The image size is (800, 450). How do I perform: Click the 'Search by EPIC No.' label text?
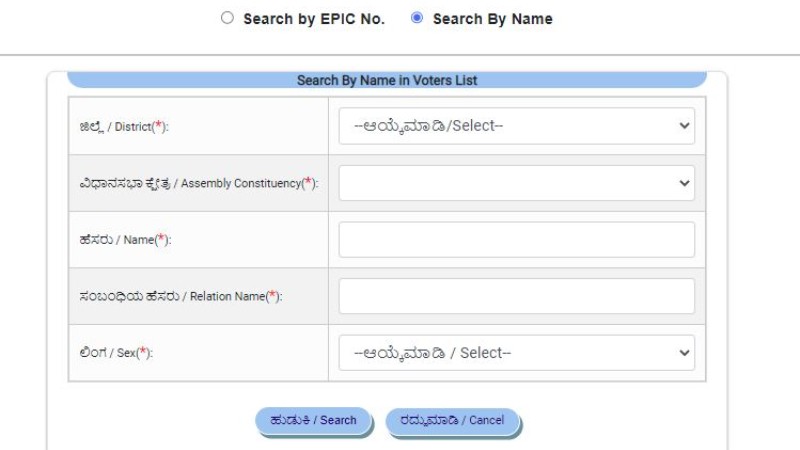pyautogui.click(x=314, y=19)
